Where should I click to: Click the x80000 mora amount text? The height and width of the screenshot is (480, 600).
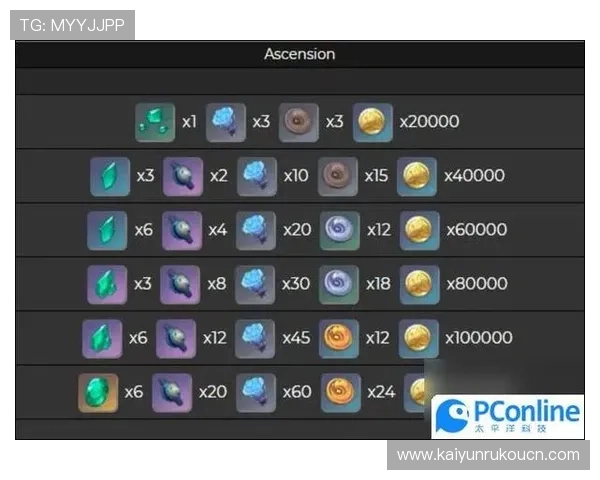pyautogui.click(x=477, y=284)
